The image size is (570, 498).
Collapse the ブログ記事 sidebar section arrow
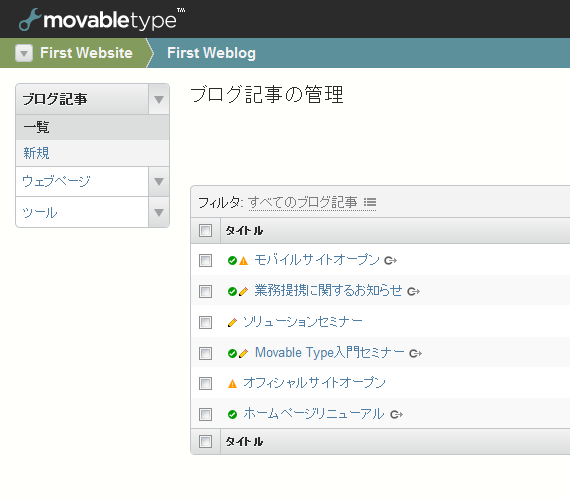159,99
